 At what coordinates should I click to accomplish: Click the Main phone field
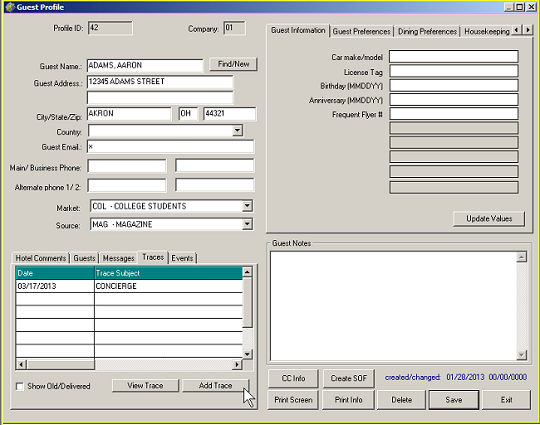(127, 166)
